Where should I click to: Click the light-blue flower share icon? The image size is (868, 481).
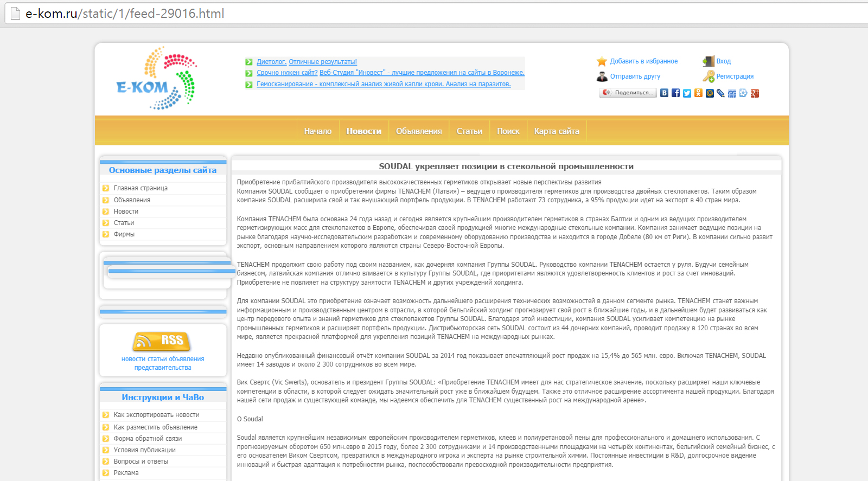(x=743, y=93)
